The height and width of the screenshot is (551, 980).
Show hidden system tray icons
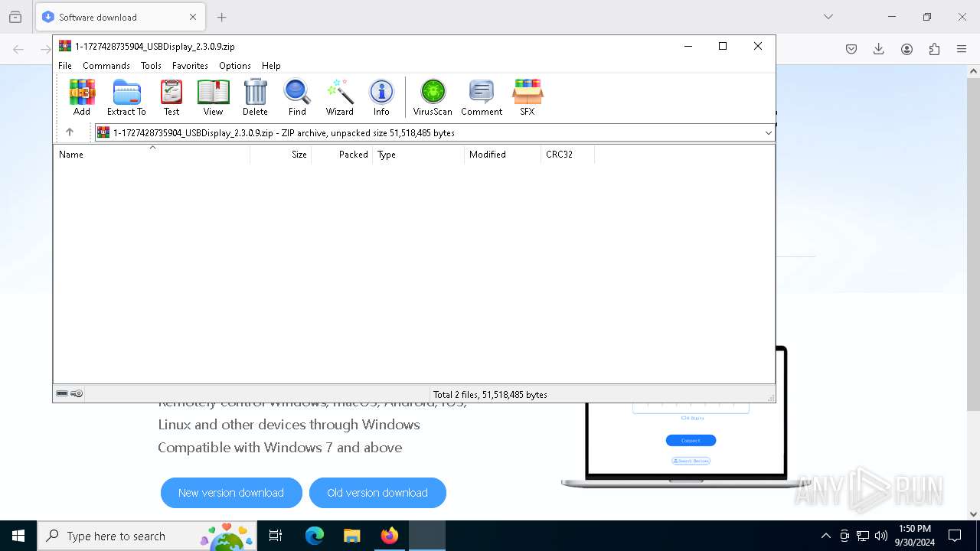pyautogui.click(x=825, y=536)
